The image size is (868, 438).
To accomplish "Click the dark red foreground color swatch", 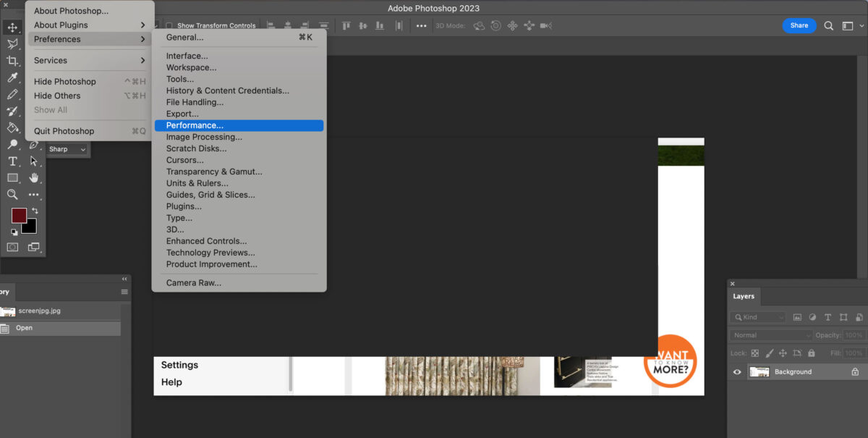I will pyautogui.click(x=18, y=214).
